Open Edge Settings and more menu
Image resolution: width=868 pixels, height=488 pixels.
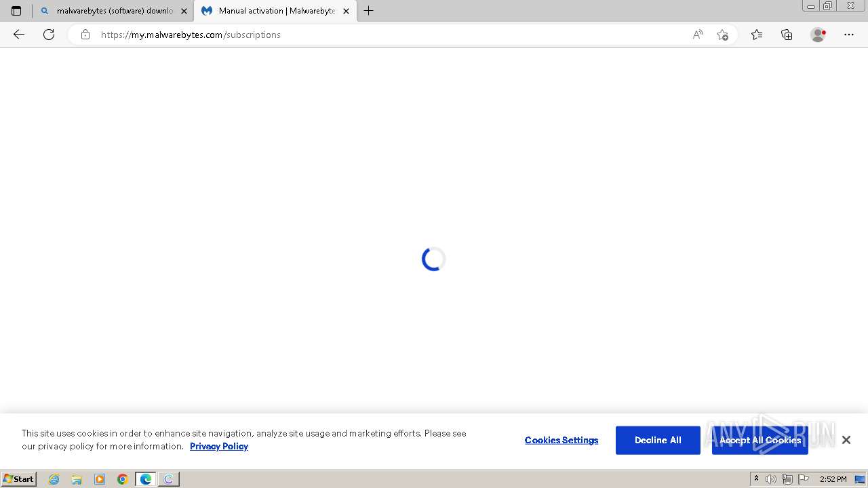(849, 35)
